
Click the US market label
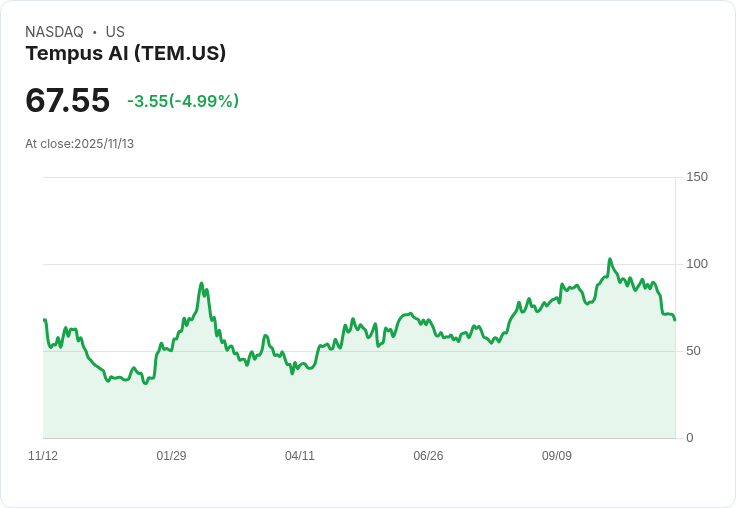[115, 32]
